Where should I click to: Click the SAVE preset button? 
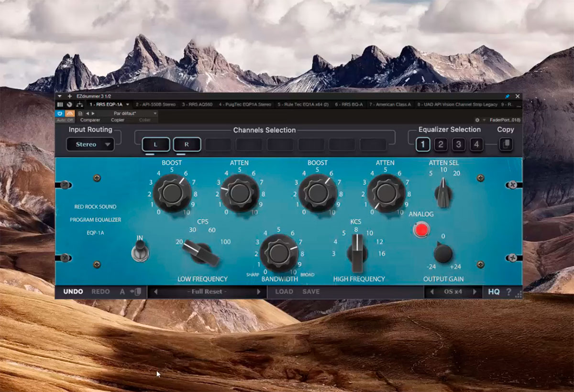pos(311,292)
